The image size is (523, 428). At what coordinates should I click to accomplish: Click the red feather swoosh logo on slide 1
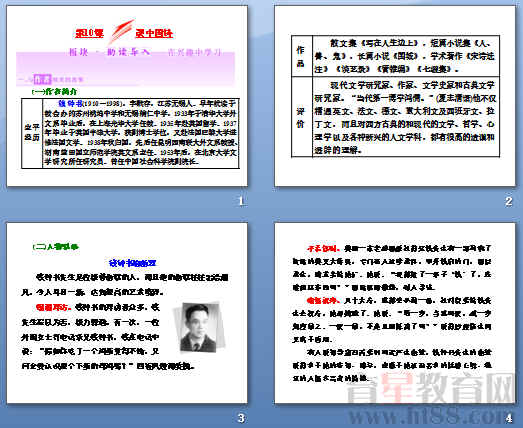(121, 32)
